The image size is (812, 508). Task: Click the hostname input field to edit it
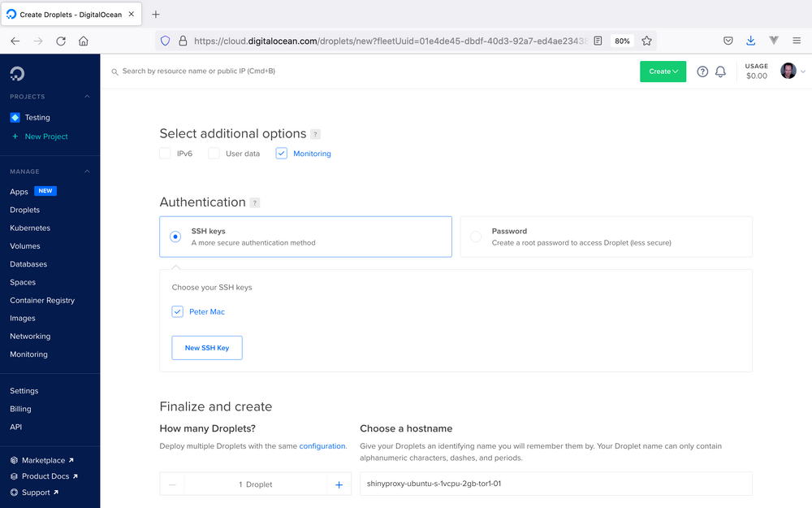tap(555, 483)
